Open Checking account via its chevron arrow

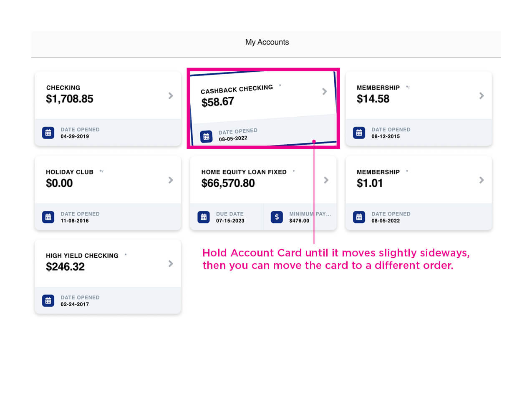coord(171,95)
